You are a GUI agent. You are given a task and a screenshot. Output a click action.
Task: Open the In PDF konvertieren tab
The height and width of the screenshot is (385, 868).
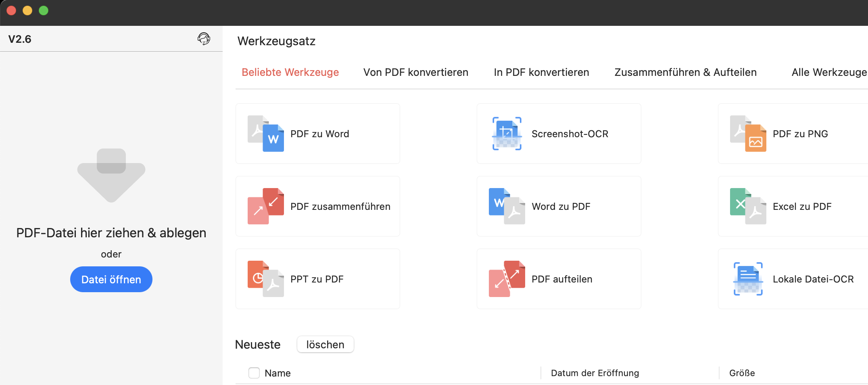541,72
